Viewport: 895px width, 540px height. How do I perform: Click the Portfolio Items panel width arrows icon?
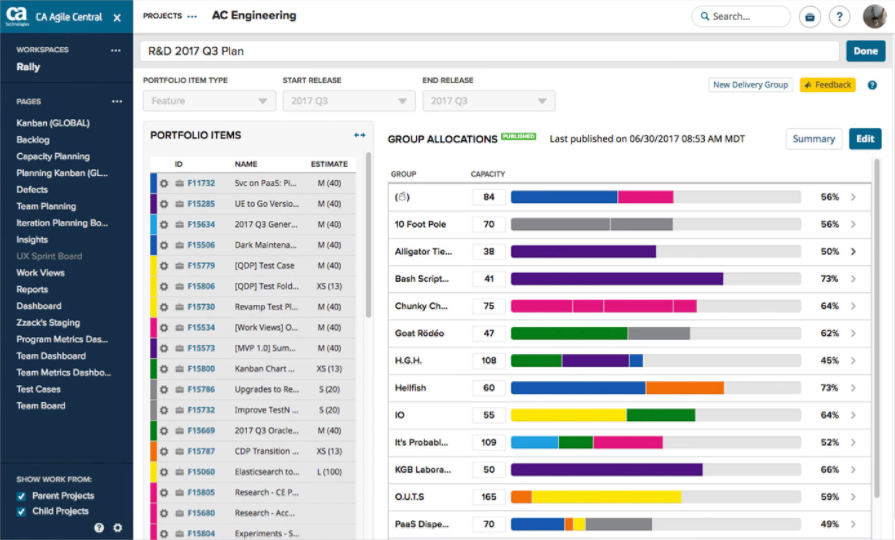coord(360,135)
